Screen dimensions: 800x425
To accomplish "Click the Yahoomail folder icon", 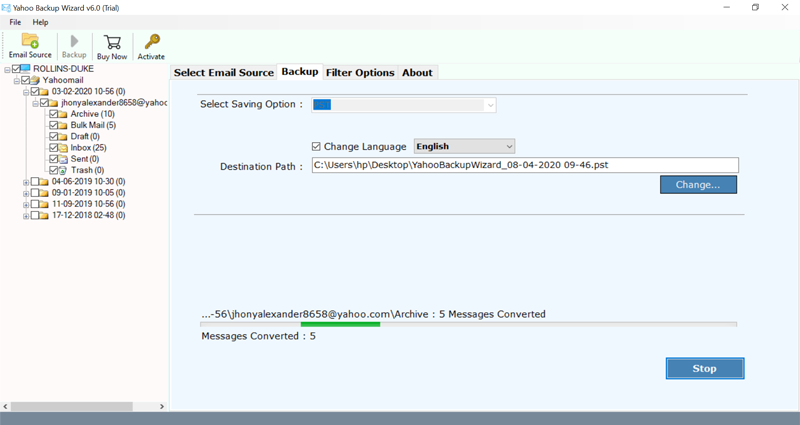I will click(x=35, y=80).
